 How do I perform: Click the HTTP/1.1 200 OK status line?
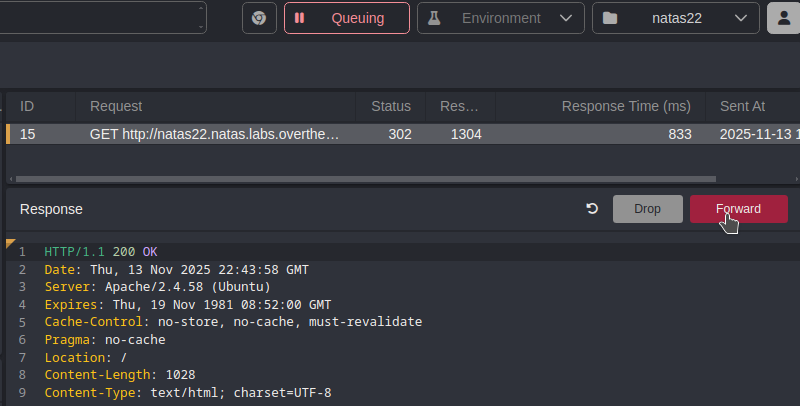coord(101,251)
